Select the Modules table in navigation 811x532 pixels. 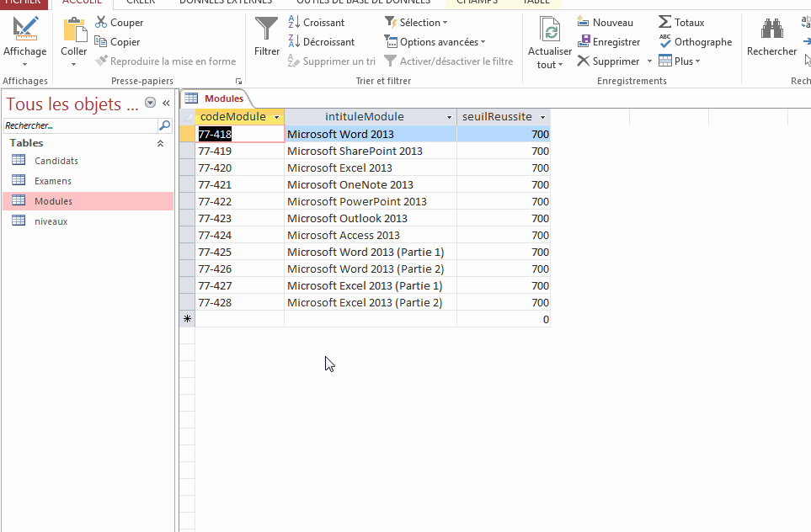(88, 201)
